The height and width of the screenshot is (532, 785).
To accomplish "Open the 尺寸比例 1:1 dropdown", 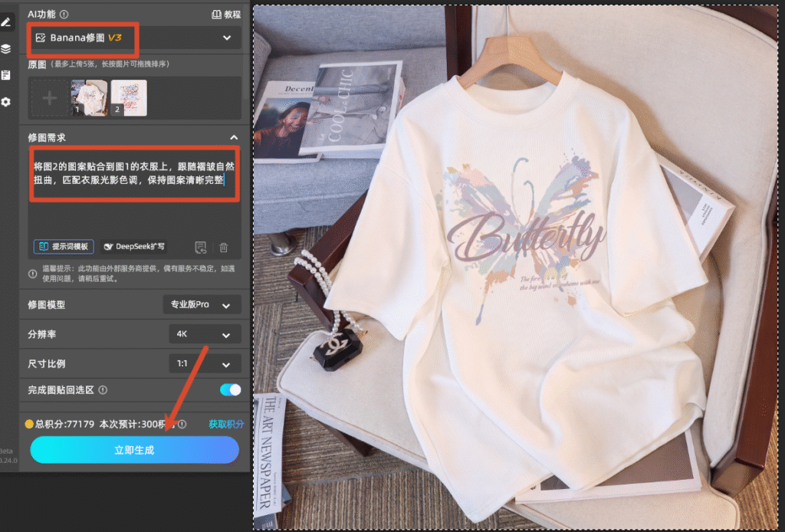I will tap(205, 364).
